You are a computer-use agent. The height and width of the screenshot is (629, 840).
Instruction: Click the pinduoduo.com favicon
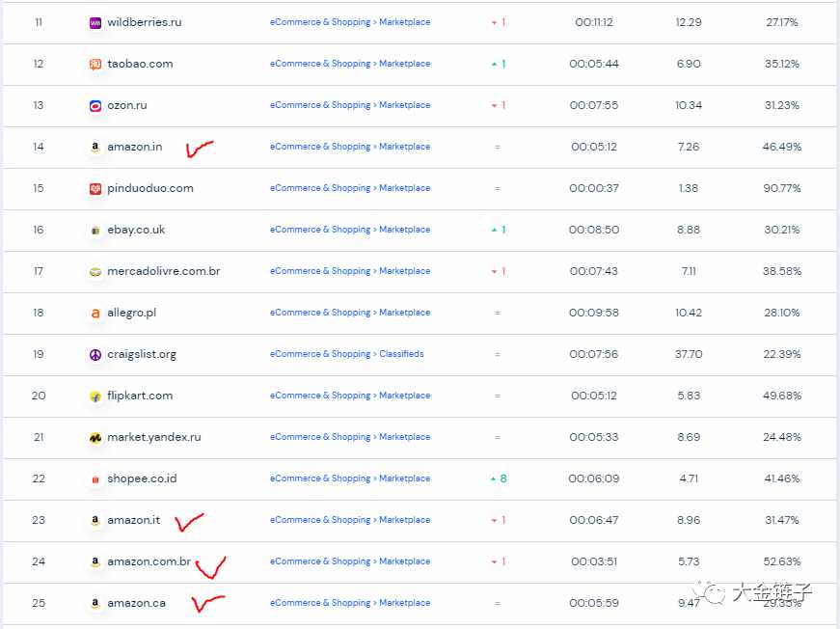point(95,188)
